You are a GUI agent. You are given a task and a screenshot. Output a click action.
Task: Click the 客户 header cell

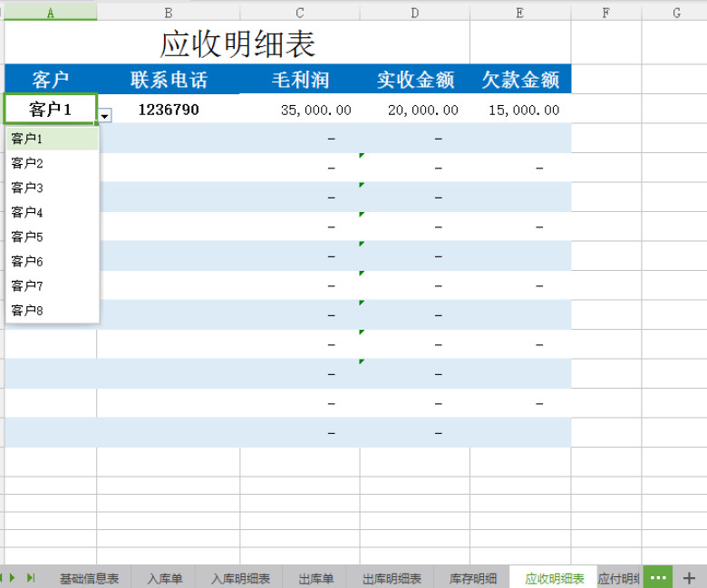pyautogui.click(x=51, y=80)
